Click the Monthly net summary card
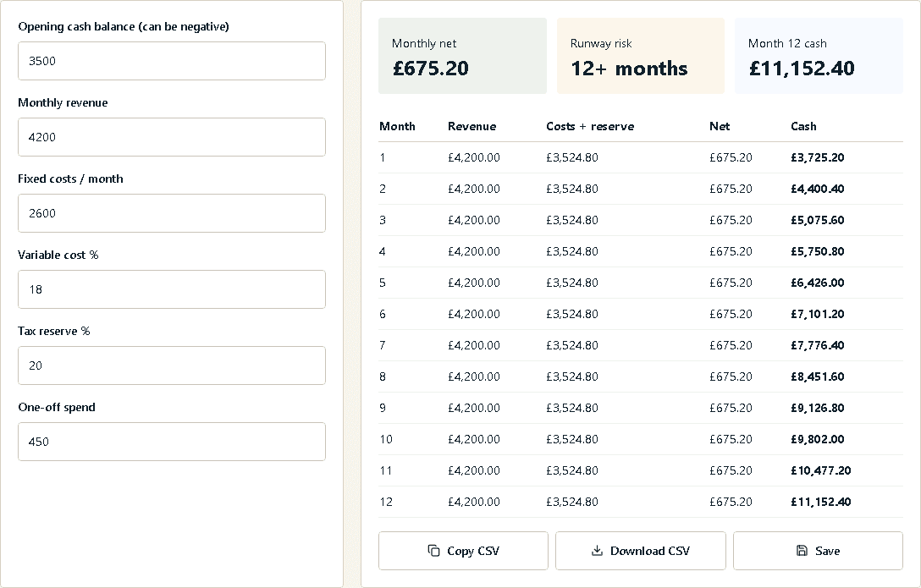 462,56
